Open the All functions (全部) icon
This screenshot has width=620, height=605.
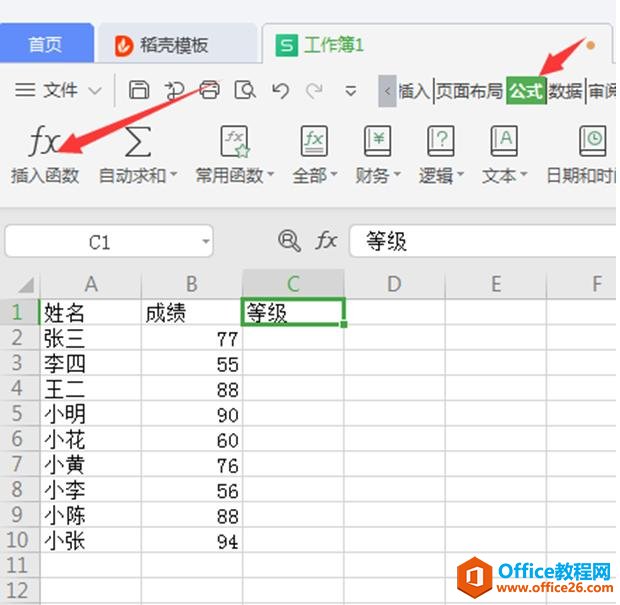[314, 141]
